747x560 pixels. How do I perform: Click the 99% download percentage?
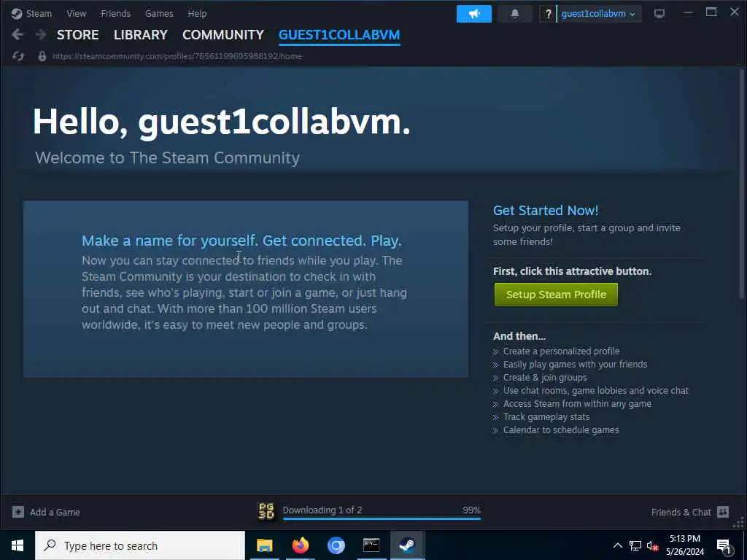point(471,510)
